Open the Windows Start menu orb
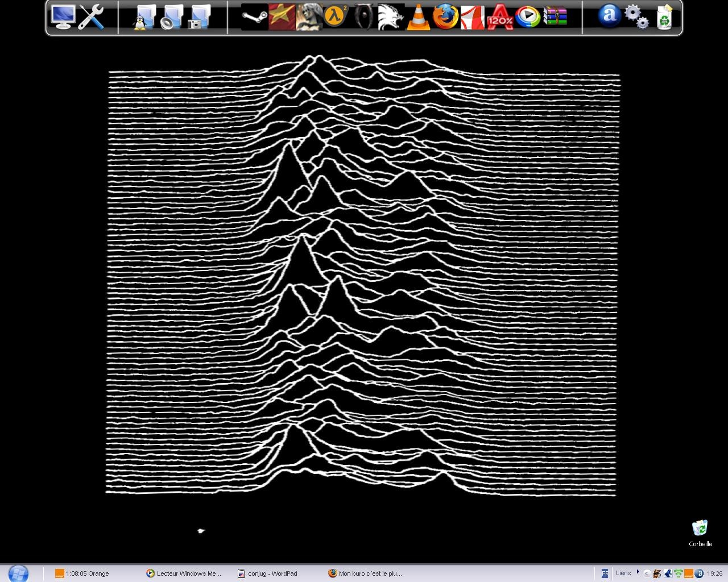Image resolution: width=728 pixels, height=582 pixels. (18, 573)
